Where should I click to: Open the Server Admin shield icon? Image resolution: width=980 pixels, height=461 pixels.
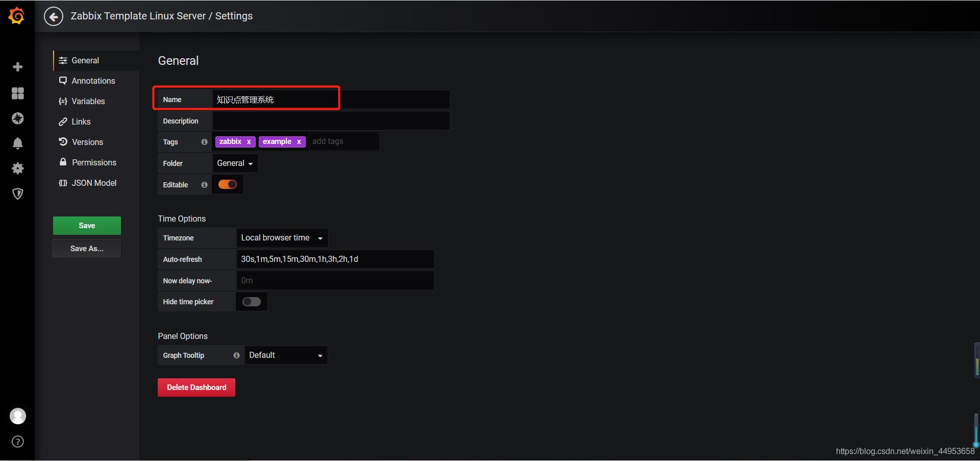[18, 193]
